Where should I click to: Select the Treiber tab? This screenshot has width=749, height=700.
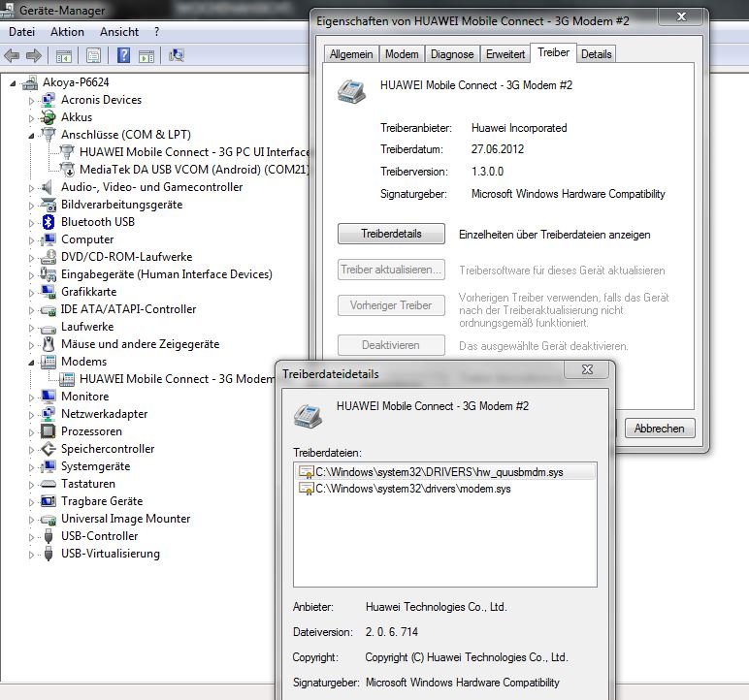(x=554, y=52)
